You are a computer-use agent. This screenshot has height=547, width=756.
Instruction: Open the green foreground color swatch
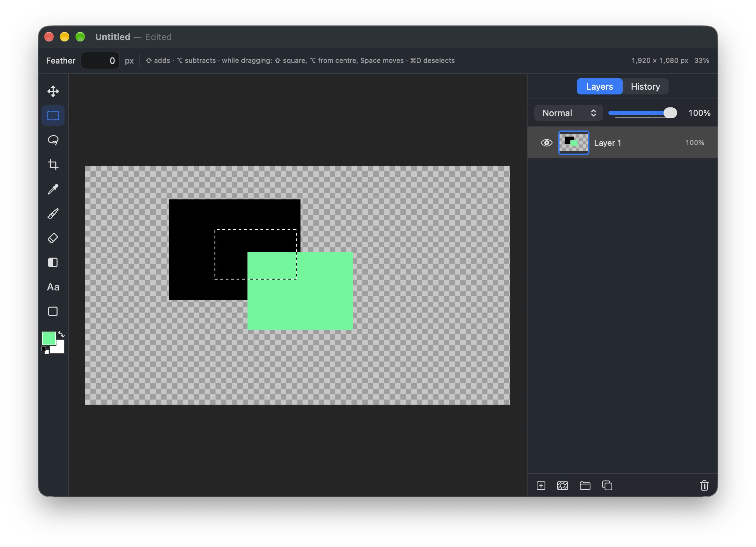point(49,338)
